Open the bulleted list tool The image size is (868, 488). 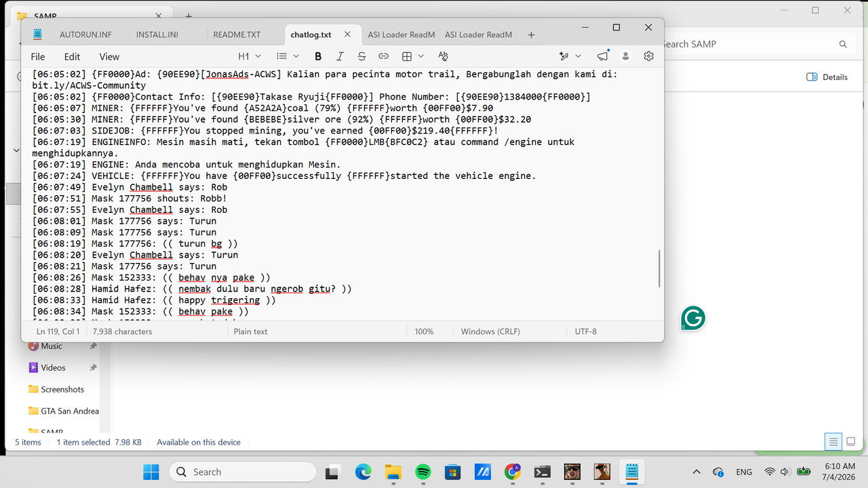282,56
